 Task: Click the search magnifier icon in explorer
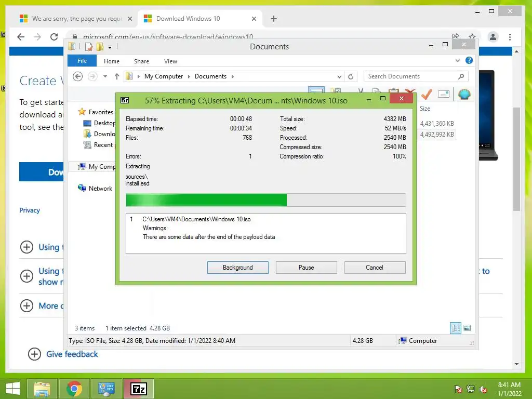click(x=461, y=76)
